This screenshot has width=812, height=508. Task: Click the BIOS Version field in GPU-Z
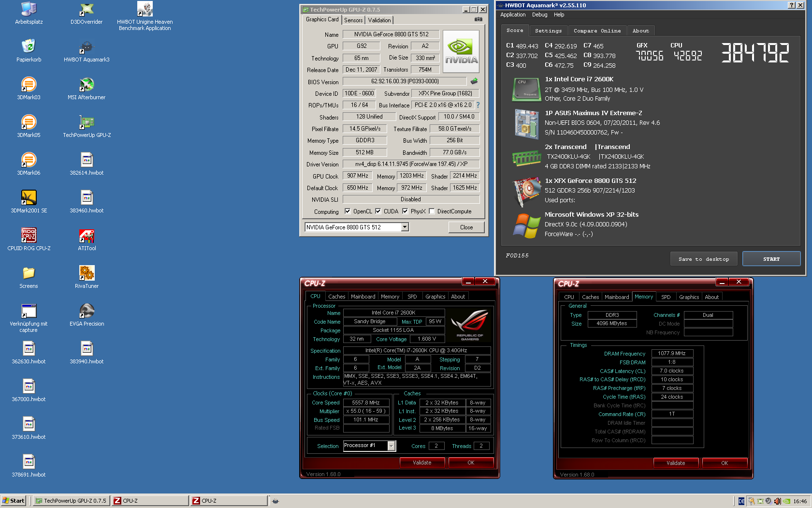point(405,81)
